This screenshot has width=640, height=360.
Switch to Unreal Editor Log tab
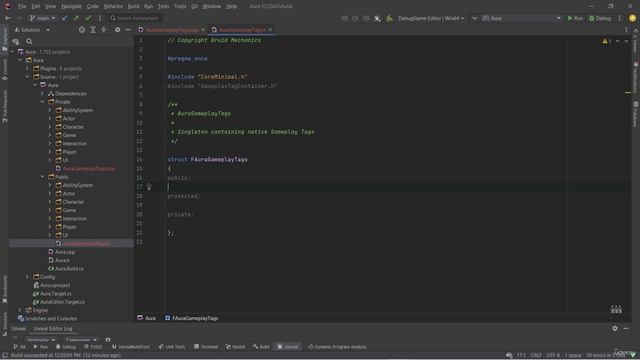(x=53, y=329)
